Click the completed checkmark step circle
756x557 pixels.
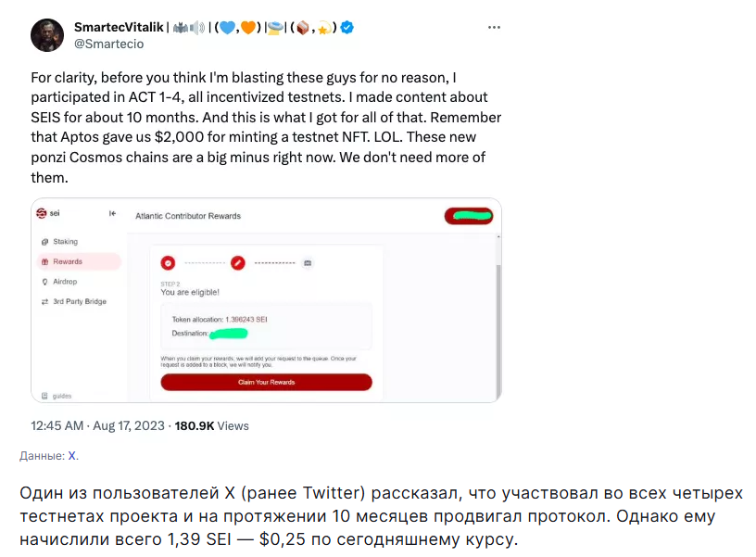tap(168, 262)
